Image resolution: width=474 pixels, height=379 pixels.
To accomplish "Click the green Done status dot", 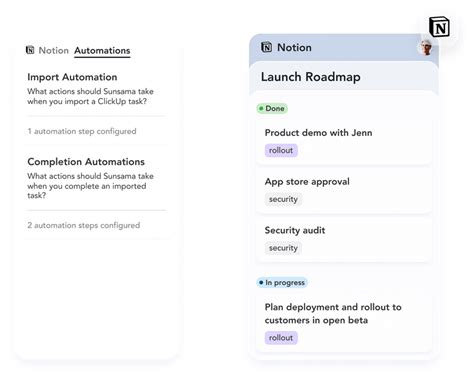I will point(261,108).
